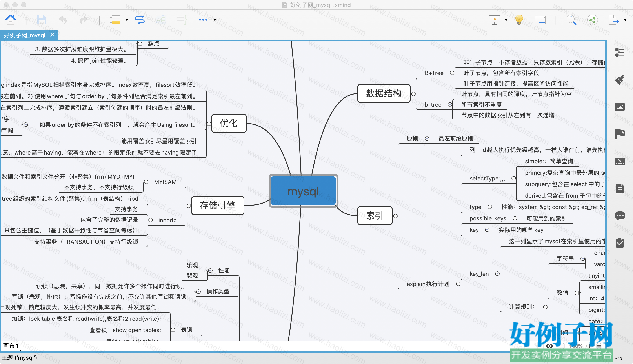This screenshot has height=364, width=633.
Task: Collapse the b-tree subtopic
Action: tap(450, 104)
